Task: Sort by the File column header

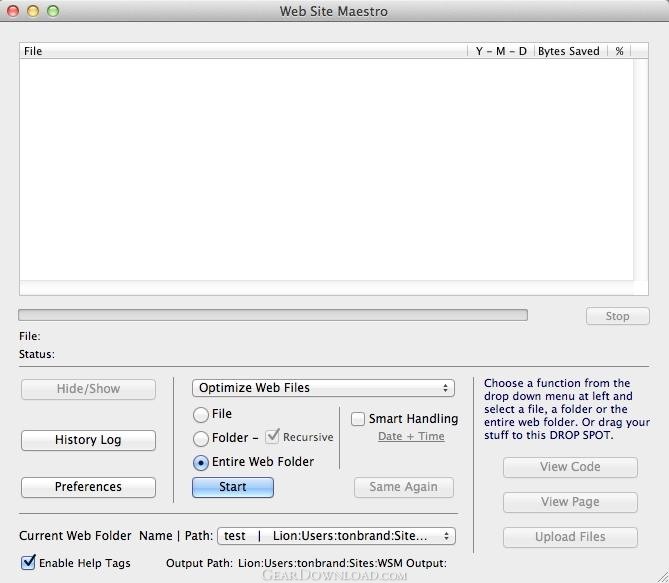Action: click(243, 51)
